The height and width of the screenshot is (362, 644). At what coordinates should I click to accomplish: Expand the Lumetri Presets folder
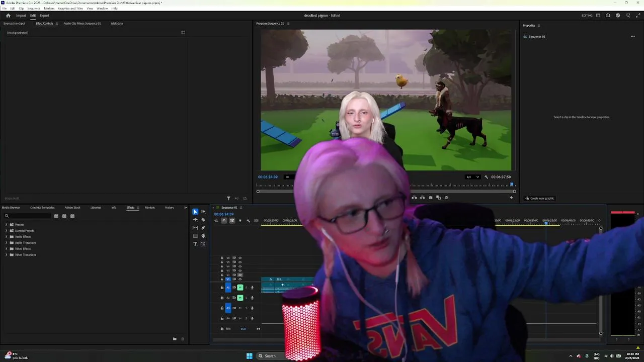coord(6,231)
